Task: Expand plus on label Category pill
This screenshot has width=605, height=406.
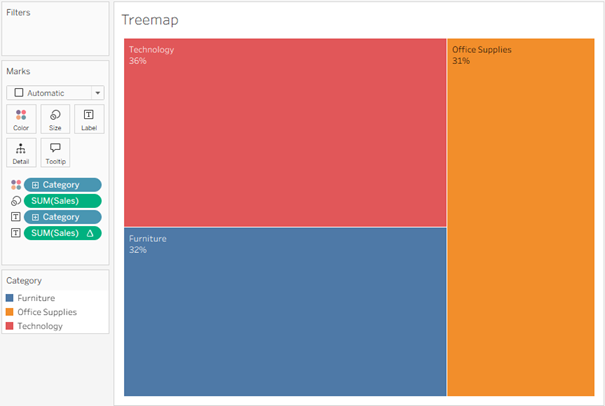Action: click(36, 217)
